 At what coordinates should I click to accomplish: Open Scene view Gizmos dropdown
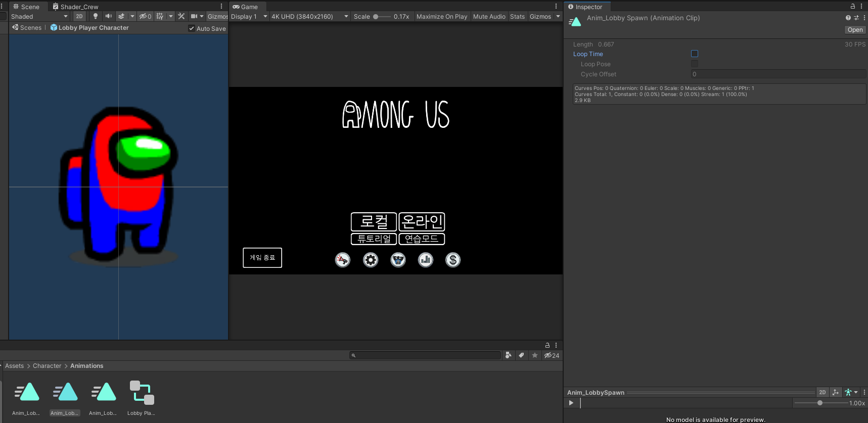[x=217, y=16]
